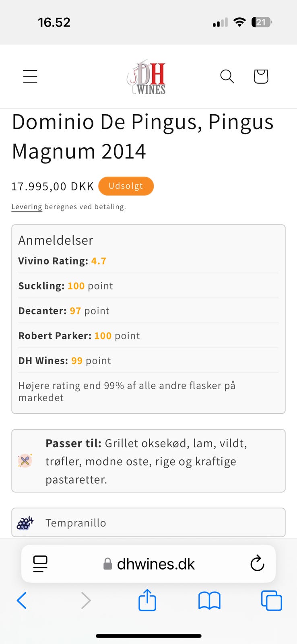Open the hamburger navigation menu
The width and height of the screenshot is (297, 644).
[30, 76]
